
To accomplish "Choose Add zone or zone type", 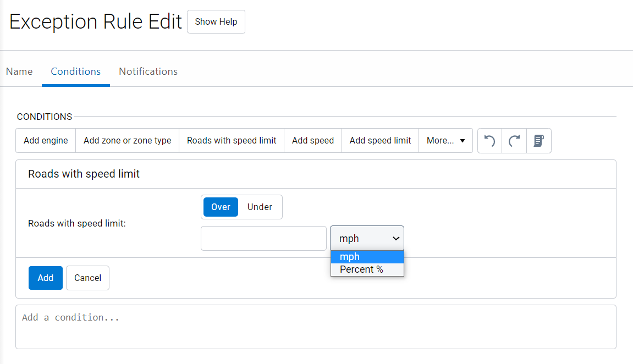I will (x=127, y=141).
